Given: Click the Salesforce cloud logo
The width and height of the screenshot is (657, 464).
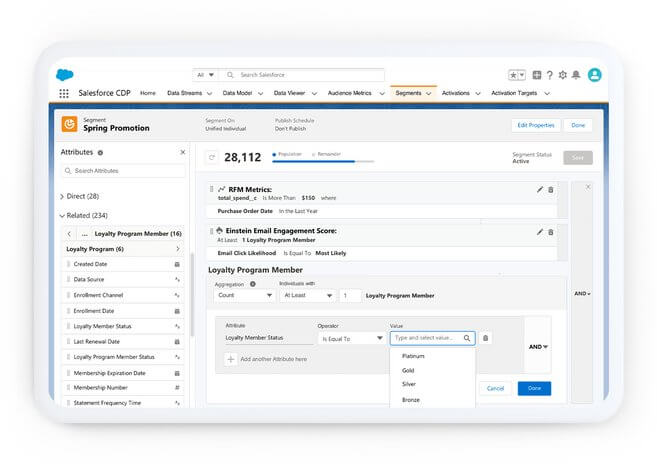Looking at the screenshot, I should [64, 74].
